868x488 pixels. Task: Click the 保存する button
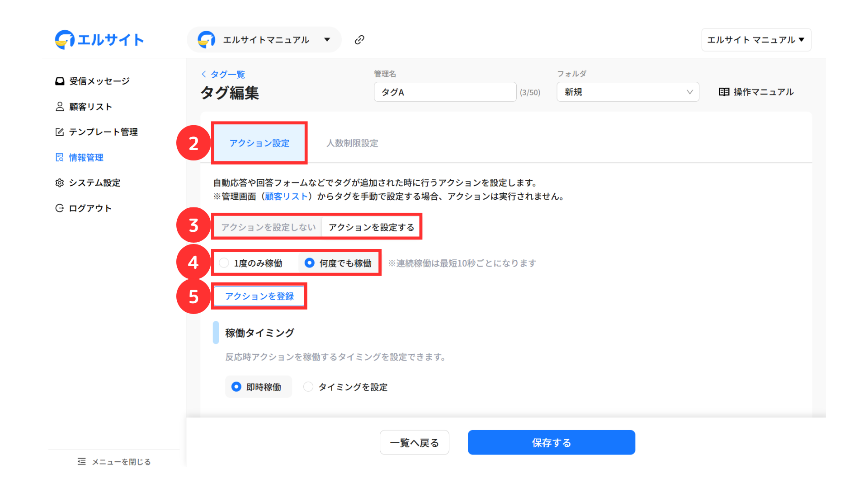(x=551, y=442)
